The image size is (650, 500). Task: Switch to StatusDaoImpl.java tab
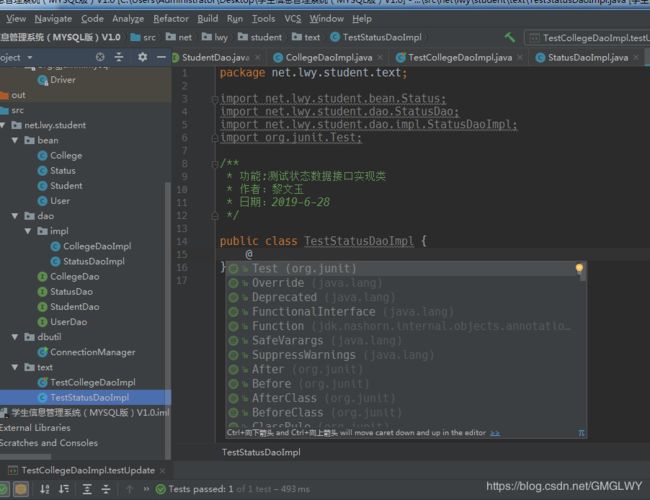[587, 58]
